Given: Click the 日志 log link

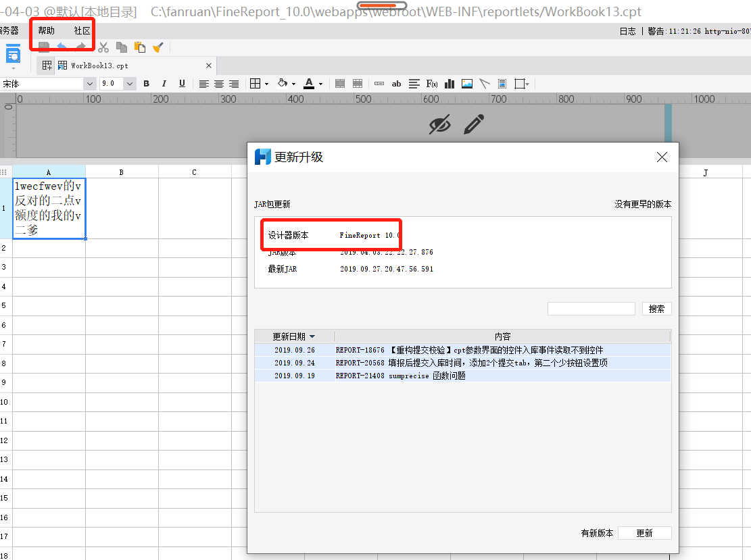Looking at the screenshot, I should click(627, 31).
